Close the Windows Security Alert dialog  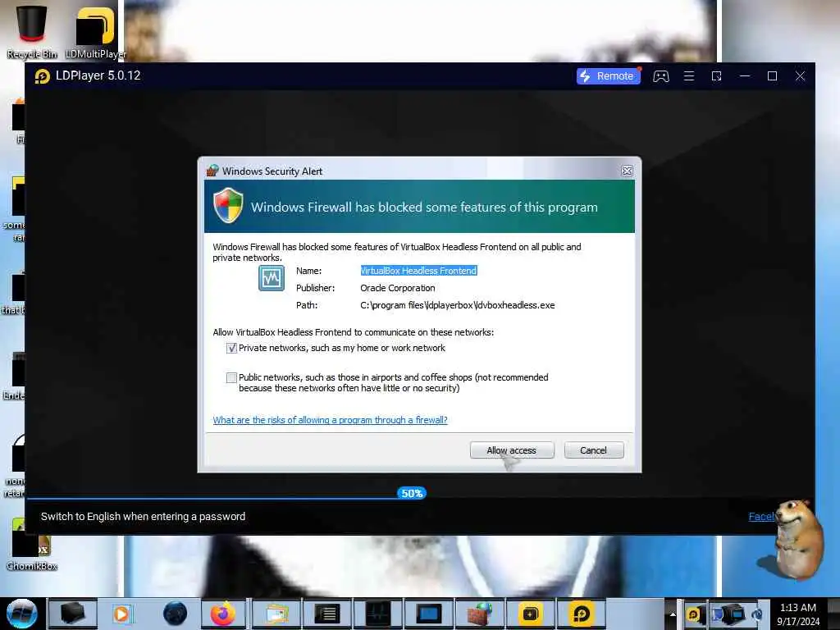point(627,171)
